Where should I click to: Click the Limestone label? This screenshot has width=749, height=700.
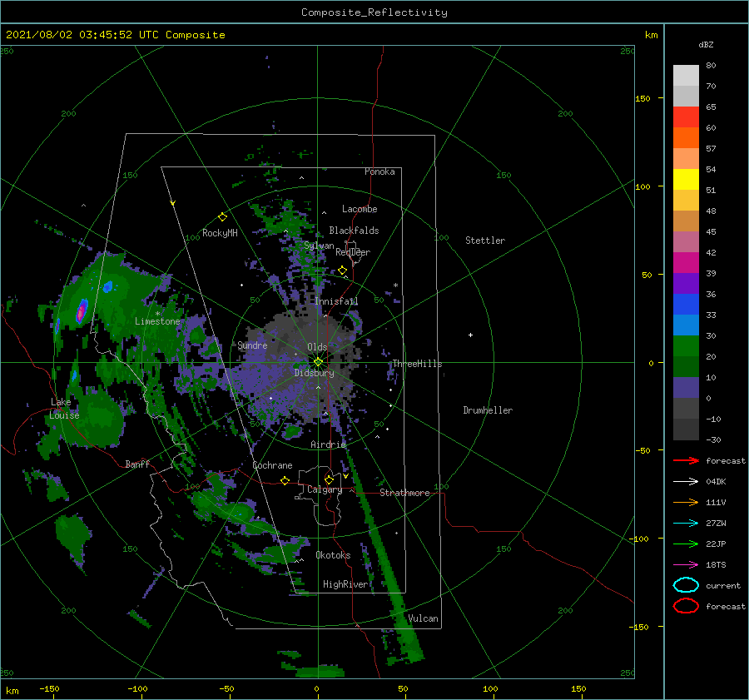157,321
